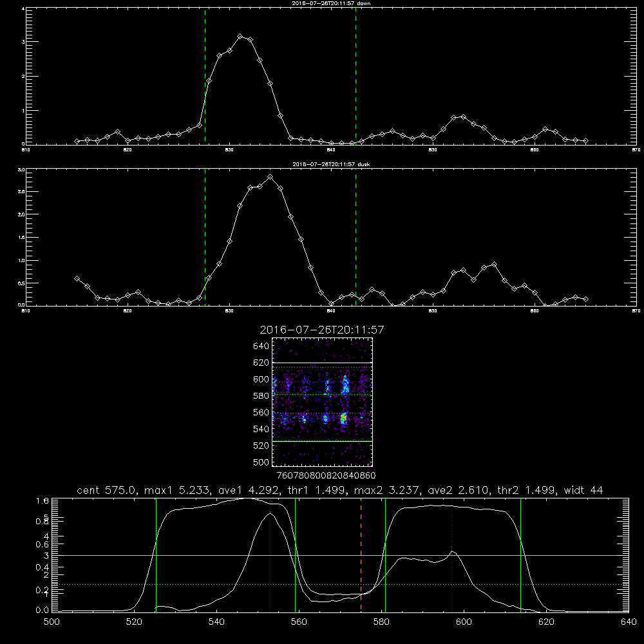
Task: Click the '620' label on heatmap y-axis
Action: [x=261, y=363]
